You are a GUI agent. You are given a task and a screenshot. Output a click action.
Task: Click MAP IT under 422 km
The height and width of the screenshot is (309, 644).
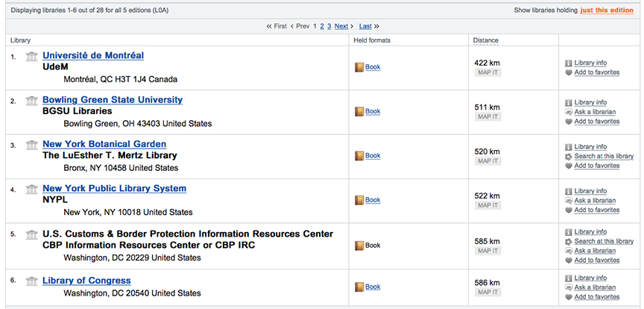(x=488, y=72)
